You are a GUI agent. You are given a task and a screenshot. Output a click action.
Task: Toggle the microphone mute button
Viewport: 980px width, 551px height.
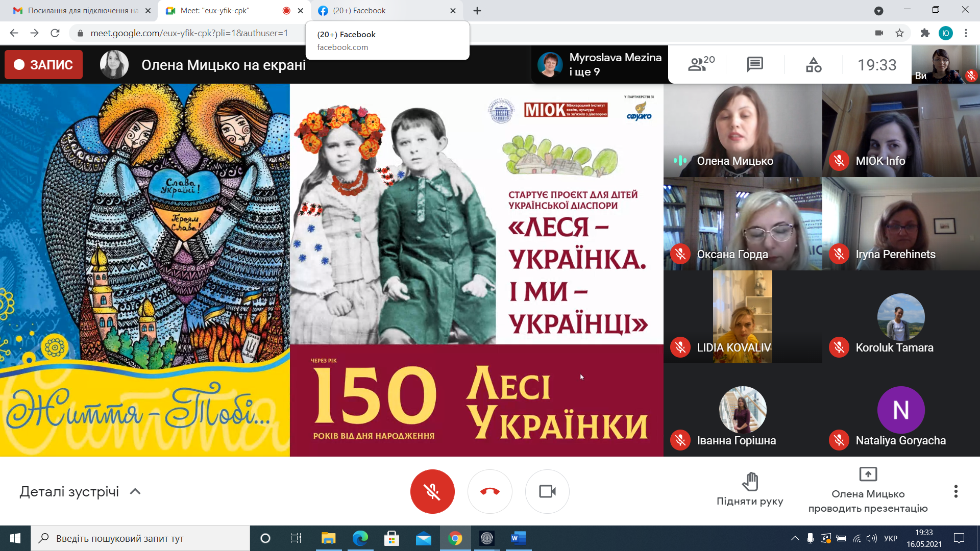pyautogui.click(x=432, y=491)
